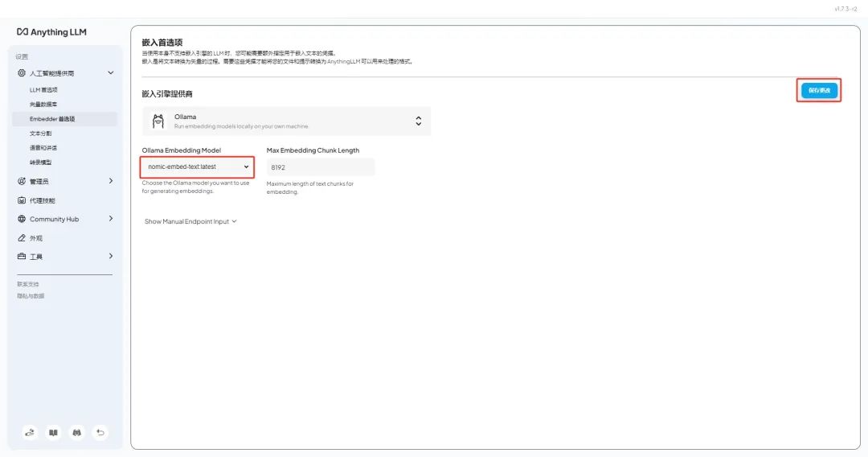Open docs via the book icon

click(53, 433)
